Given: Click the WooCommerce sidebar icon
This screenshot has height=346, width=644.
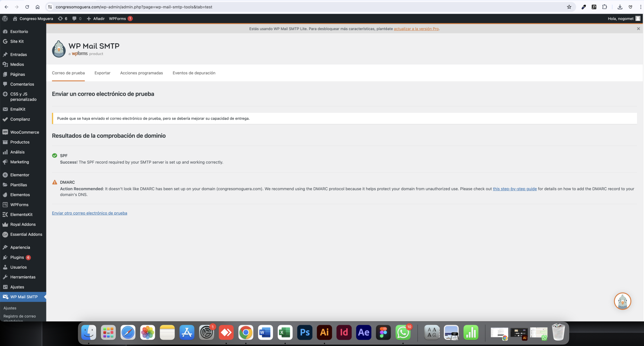Looking at the screenshot, I should (x=5, y=132).
